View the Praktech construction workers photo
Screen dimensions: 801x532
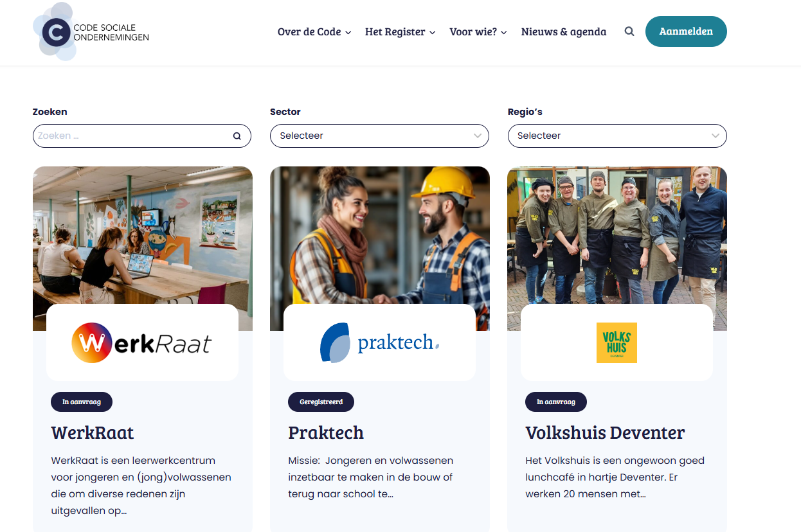[x=380, y=235]
